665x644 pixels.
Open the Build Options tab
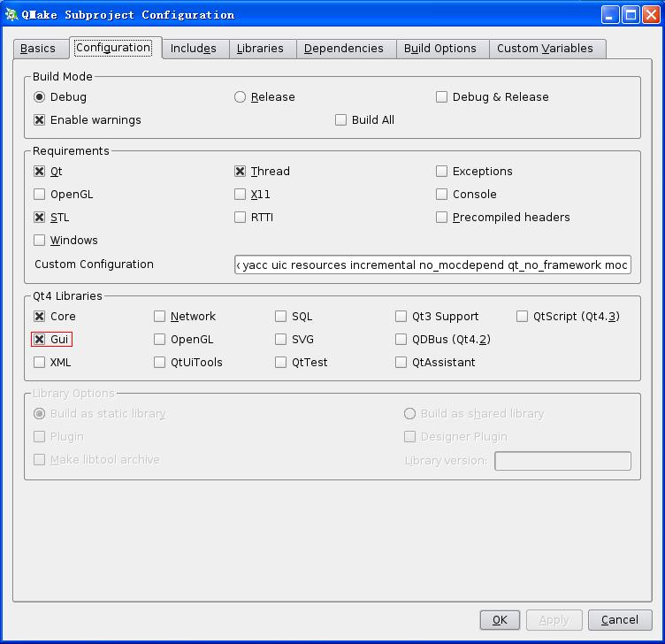tap(443, 49)
